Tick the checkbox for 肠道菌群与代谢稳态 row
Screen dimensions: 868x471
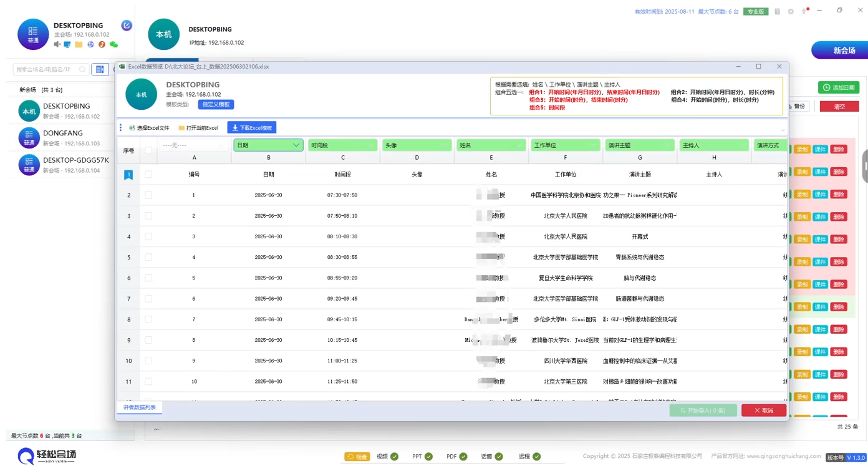(148, 299)
